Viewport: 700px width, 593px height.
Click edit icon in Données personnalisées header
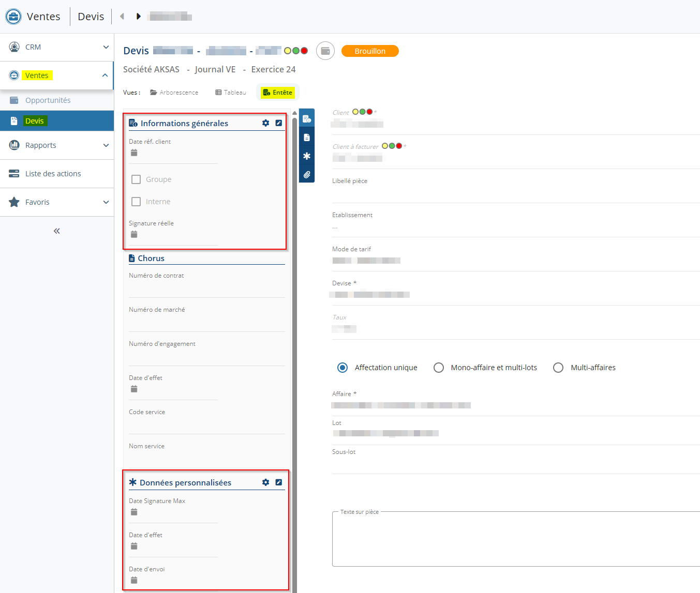pos(279,482)
